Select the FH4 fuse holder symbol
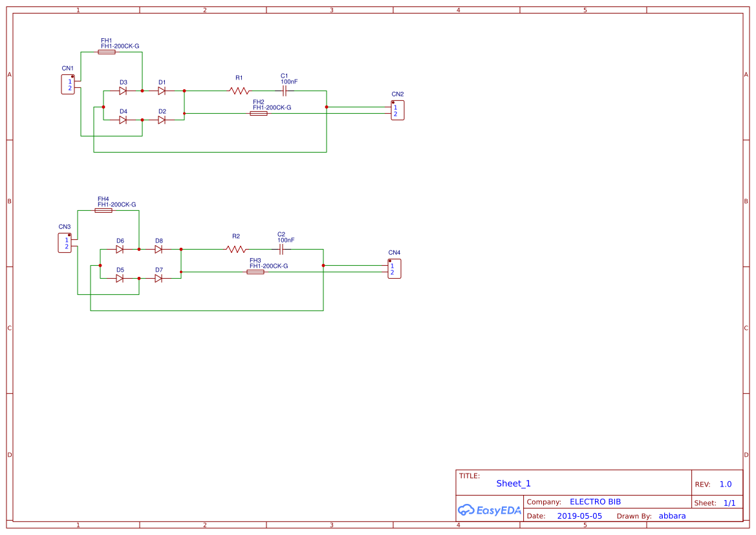 [103, 210]
